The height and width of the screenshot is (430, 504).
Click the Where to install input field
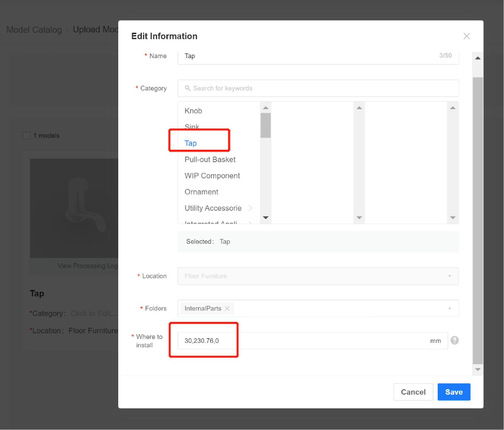point(312,341)
